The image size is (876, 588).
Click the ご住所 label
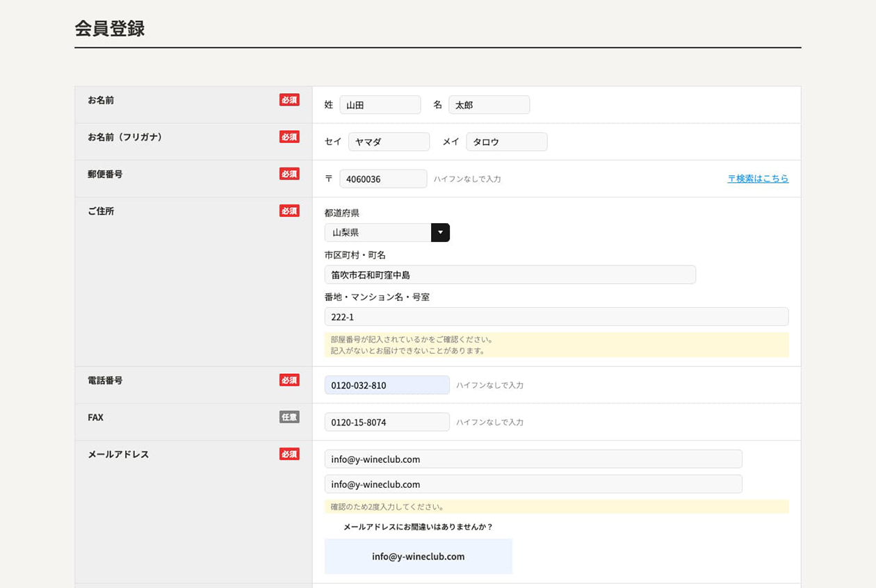coord(101,211)
